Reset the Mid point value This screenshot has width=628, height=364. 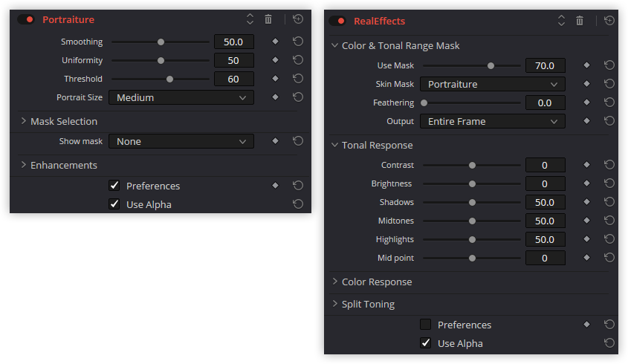click(x=609, y=258)
